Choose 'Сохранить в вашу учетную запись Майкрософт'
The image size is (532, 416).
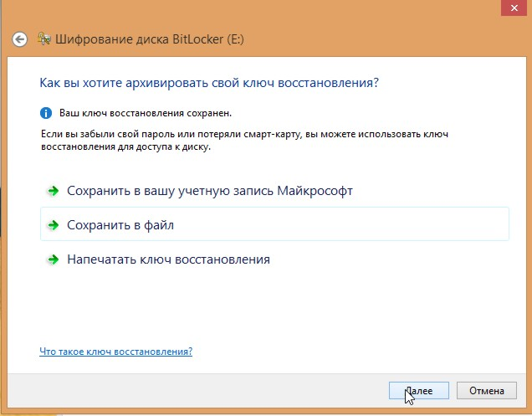click(x=209, y=191)
